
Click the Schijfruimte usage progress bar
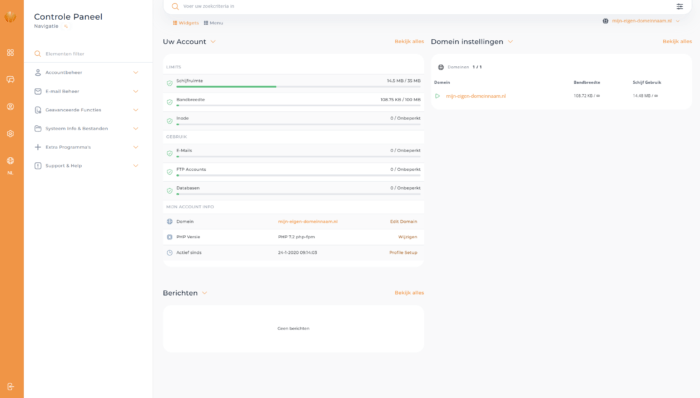tap(298, 87)
